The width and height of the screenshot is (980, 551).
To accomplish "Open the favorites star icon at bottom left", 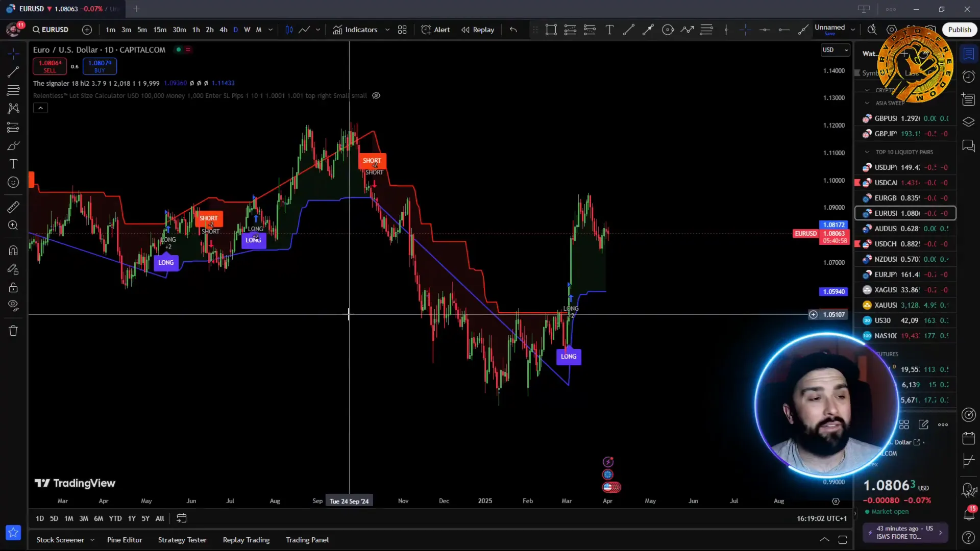I will click(x=13, y=533).
